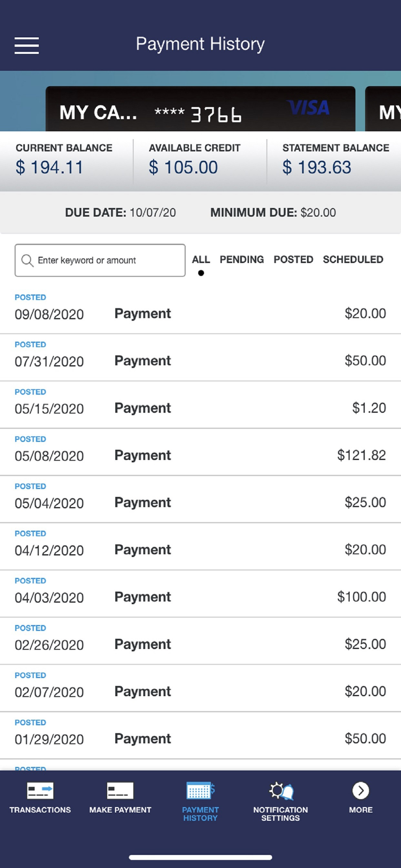Switch to the next card on right
The height and width of the screenshot is (868, 401).
pos(383,109)
